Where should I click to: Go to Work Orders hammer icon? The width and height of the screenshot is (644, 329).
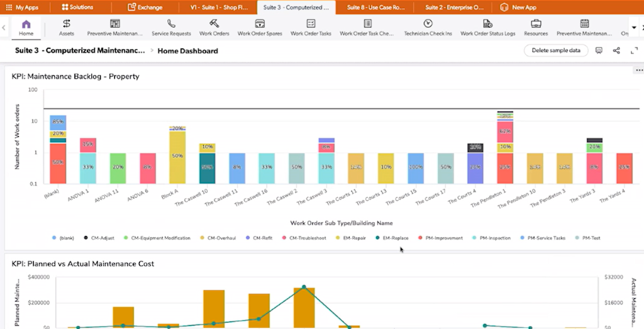coord(214,24)
